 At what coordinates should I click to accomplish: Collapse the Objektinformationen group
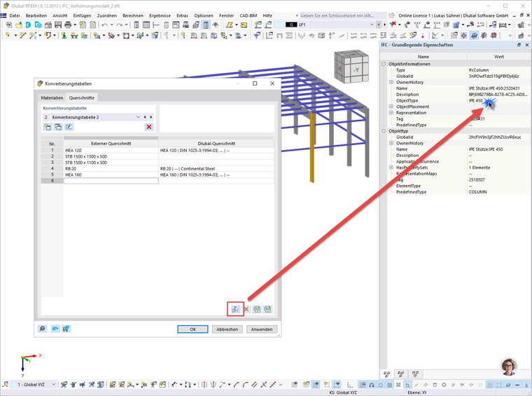pyautogui.click(x=384, y=64)
